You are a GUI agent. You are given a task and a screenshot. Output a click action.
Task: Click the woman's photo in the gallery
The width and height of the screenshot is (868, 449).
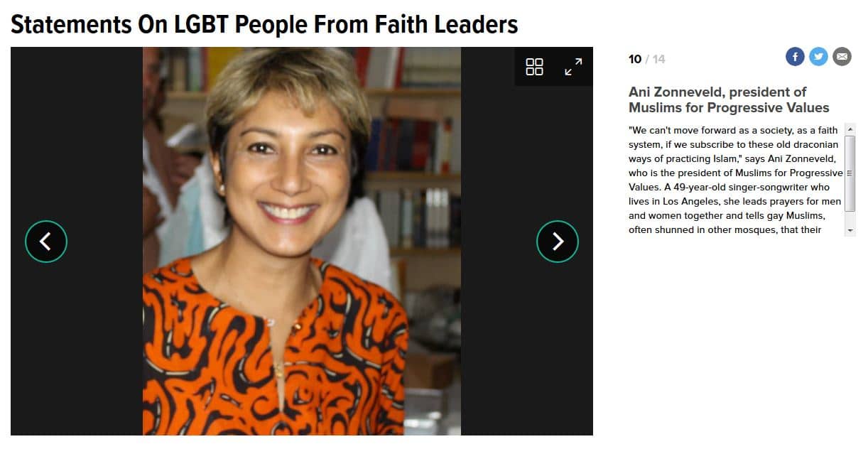coord(302,241)
